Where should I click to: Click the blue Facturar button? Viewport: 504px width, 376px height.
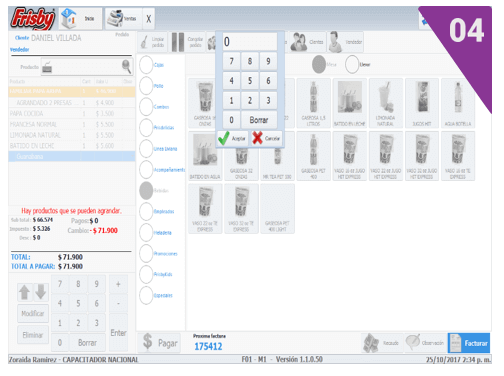tap(469, 343)
